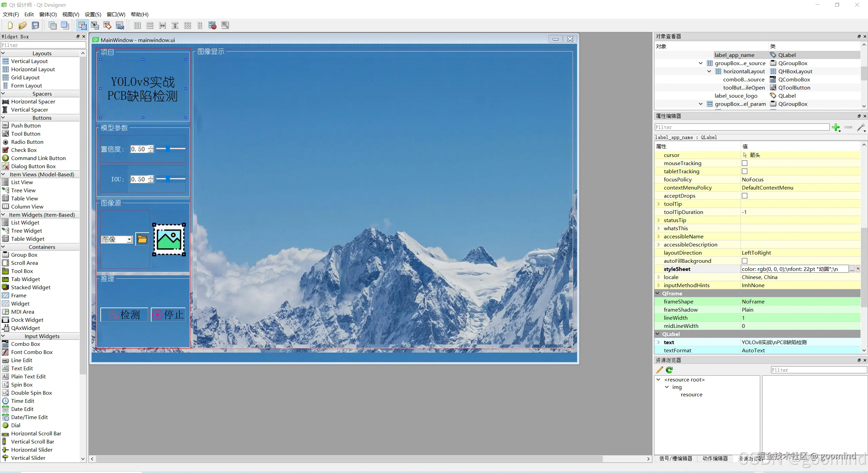Apply Lay Out in a Grid icon

coord(188,25)
